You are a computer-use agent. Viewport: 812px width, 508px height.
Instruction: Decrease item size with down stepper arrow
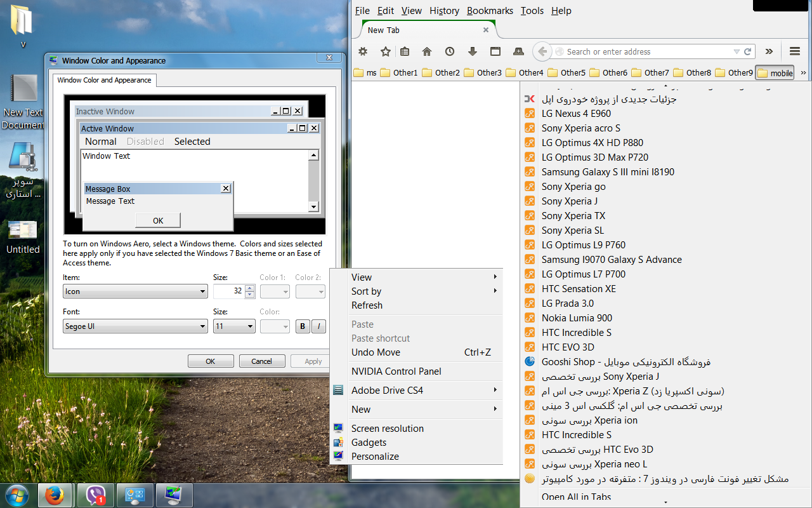[249, 295]
